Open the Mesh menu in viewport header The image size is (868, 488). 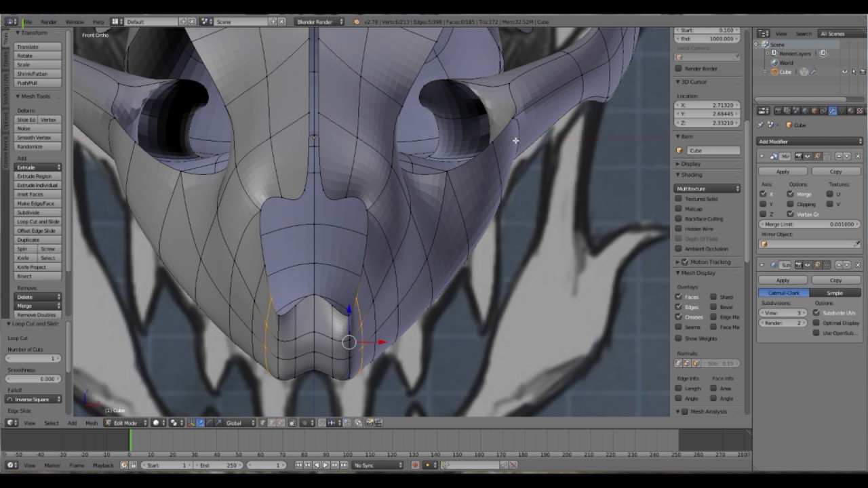(x=91, y=422)
